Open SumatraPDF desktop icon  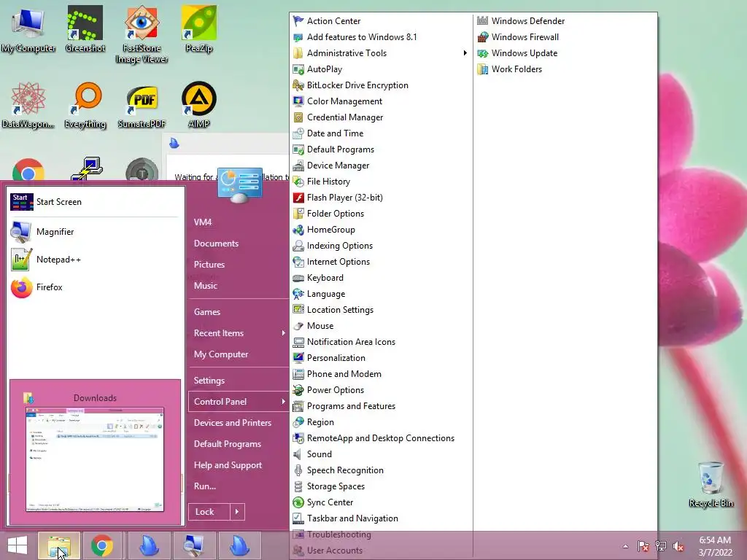click(x=142, y=106)
